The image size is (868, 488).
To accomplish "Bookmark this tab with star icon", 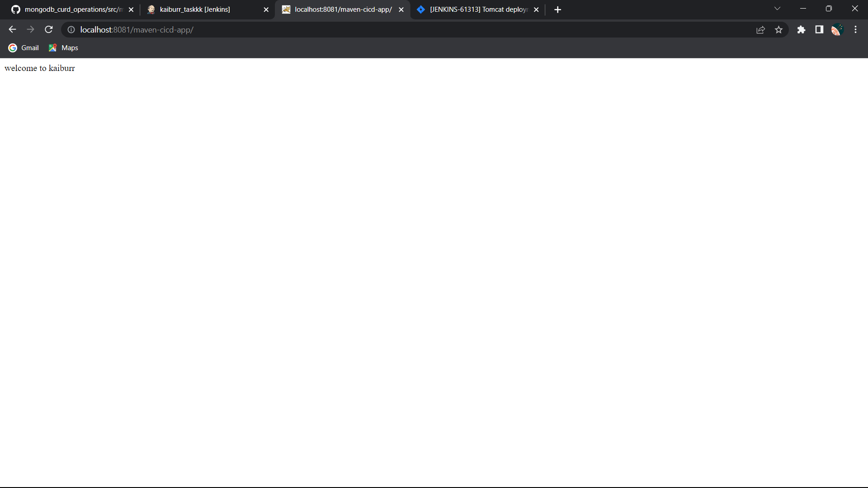I will (x=778, y=30).
